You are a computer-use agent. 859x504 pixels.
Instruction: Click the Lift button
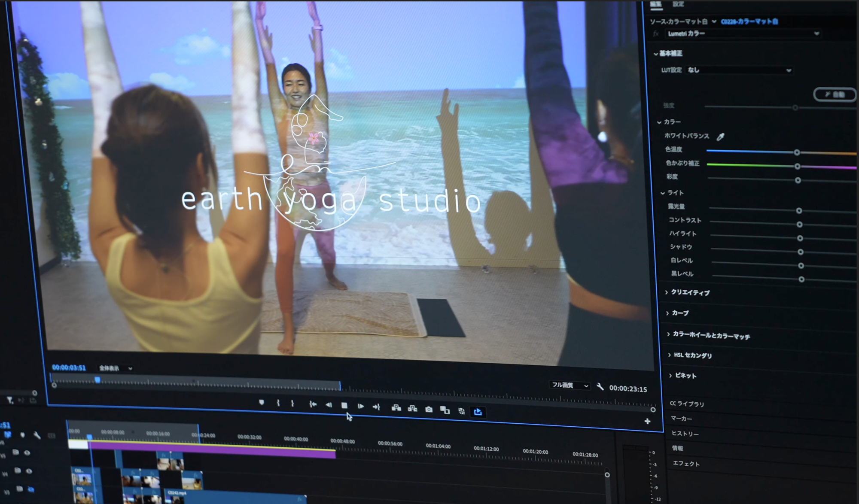[396, 408]
